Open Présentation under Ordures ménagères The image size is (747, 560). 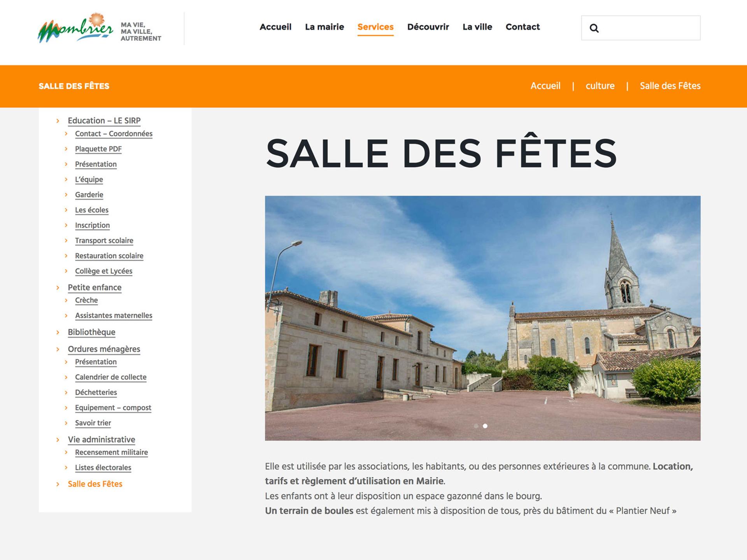96,362
